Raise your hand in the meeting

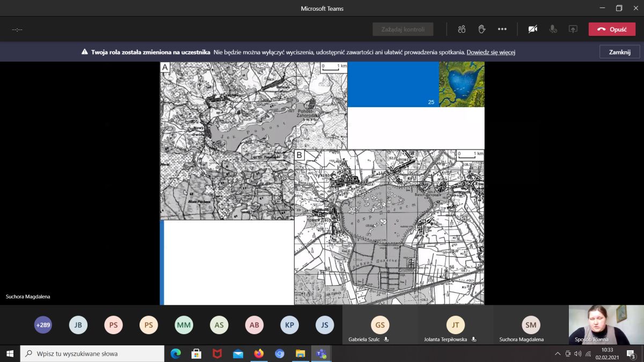click(x=482, y=29)
